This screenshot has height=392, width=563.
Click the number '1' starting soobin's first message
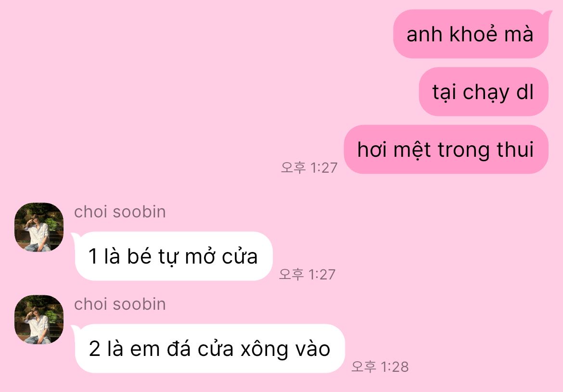pyautogui.click(x=93, y=256)
